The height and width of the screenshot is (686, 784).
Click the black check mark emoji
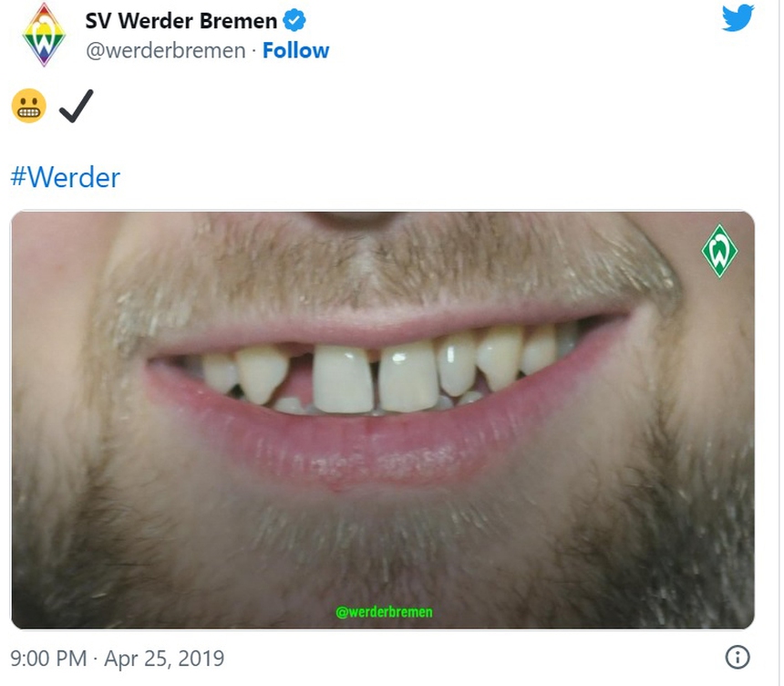[x=76, y=108]
